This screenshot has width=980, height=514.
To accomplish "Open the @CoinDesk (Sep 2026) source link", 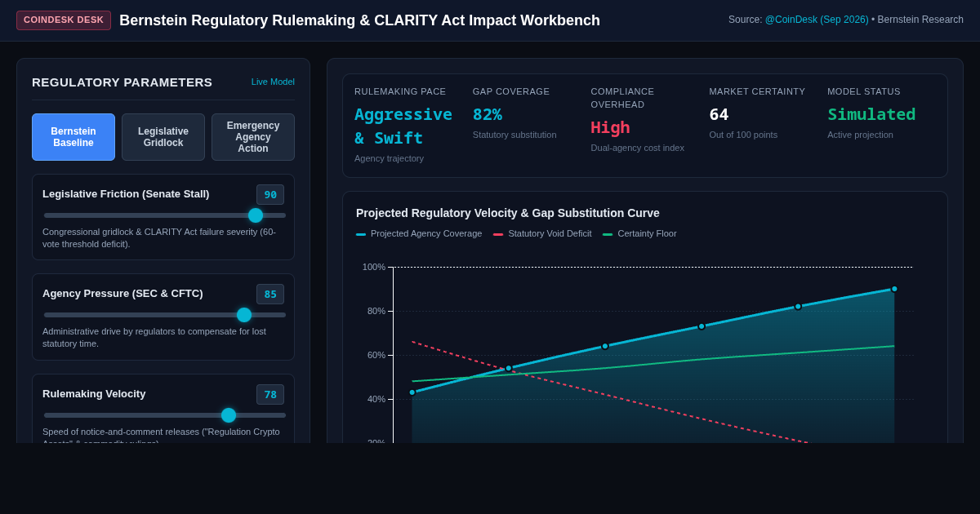I will point(817,20).
